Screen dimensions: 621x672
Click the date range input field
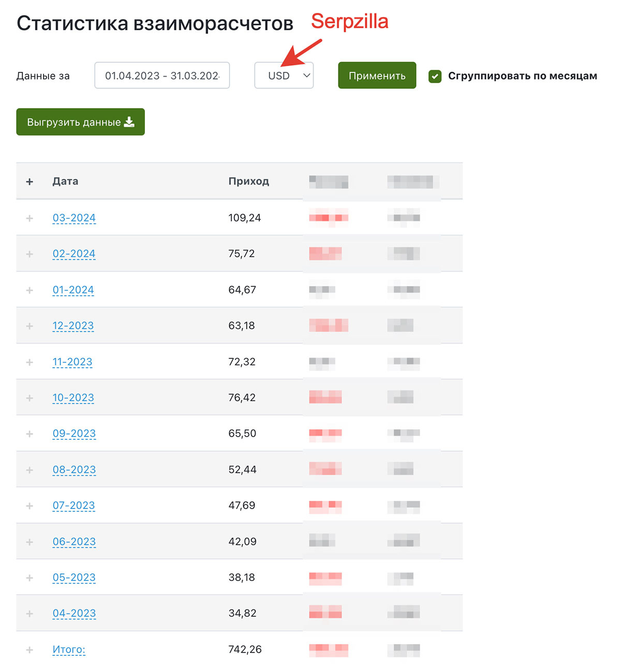(x=162, y=76)
